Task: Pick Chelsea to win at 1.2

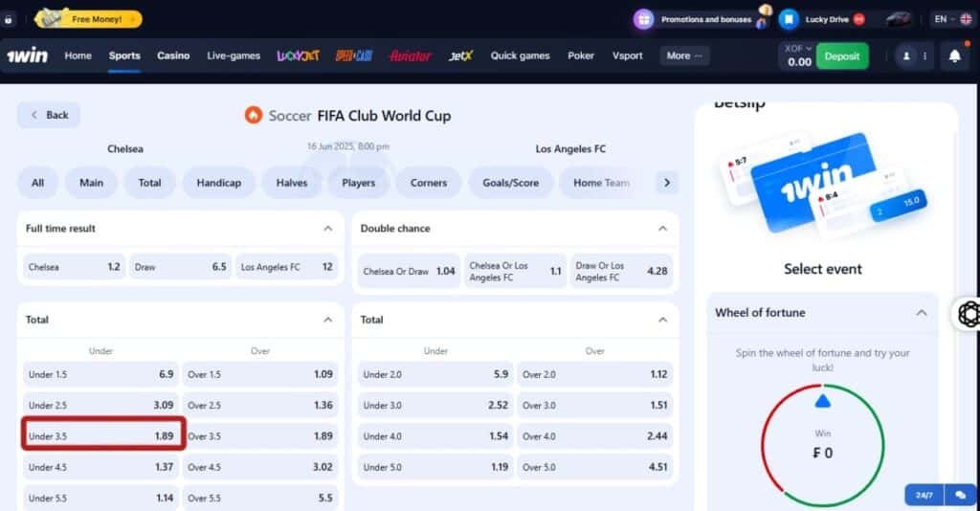Action: pos(75,267)
